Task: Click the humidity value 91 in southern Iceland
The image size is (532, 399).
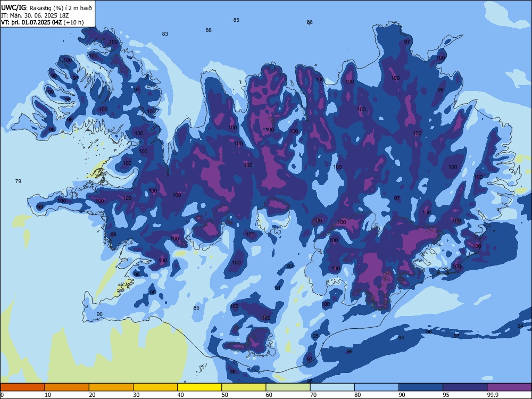Action: pos(278,288)
